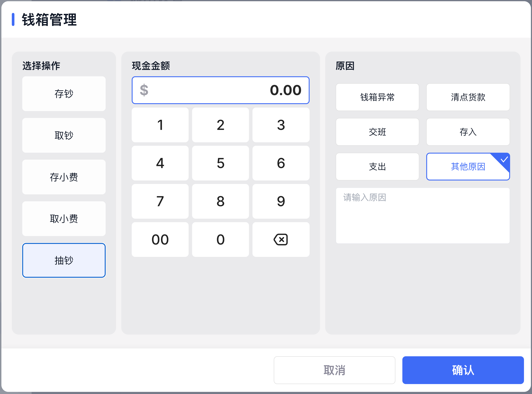Choose 存入 as the reason
The width and height of the screenshot is (532, 394).
pos(468,132)
